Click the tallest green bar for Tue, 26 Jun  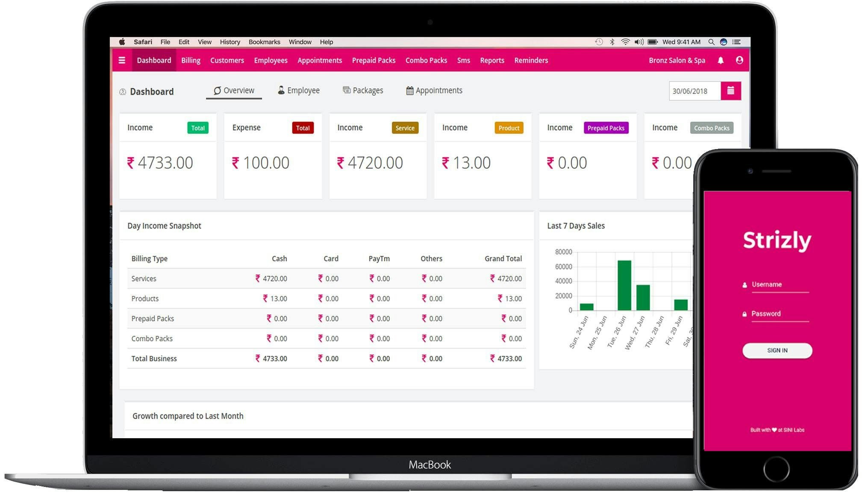624,285
